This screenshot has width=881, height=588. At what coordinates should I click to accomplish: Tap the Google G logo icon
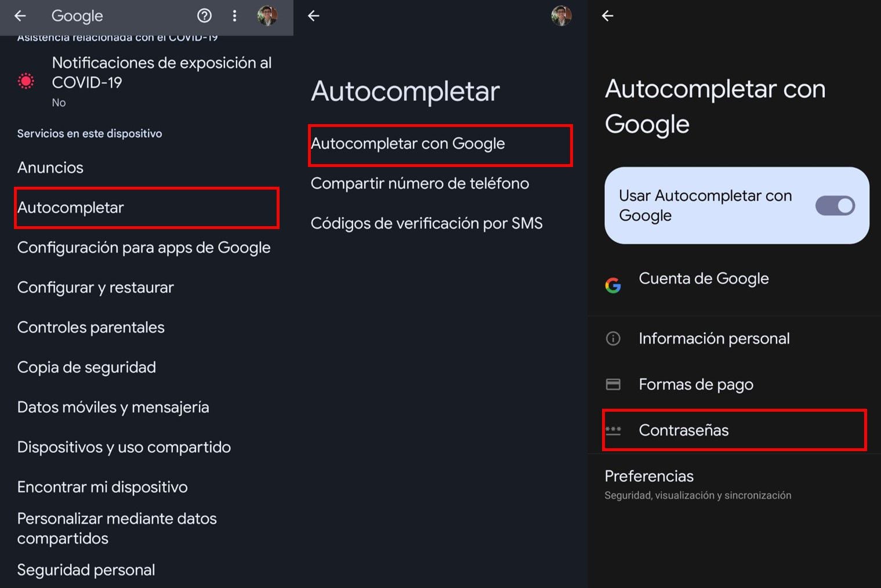point(613,285)
